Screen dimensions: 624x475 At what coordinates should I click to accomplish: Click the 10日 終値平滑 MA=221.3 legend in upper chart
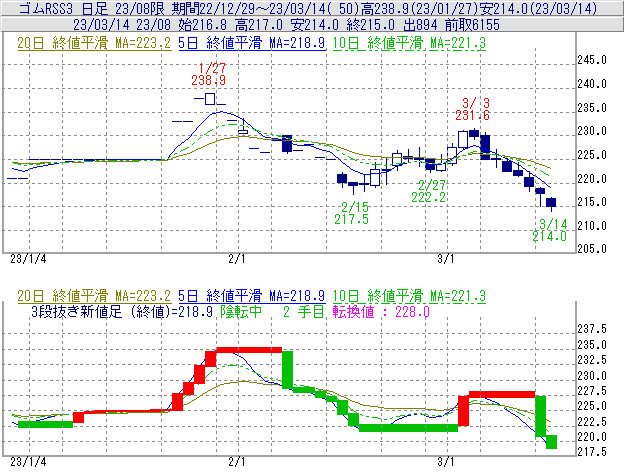point(409,43)
